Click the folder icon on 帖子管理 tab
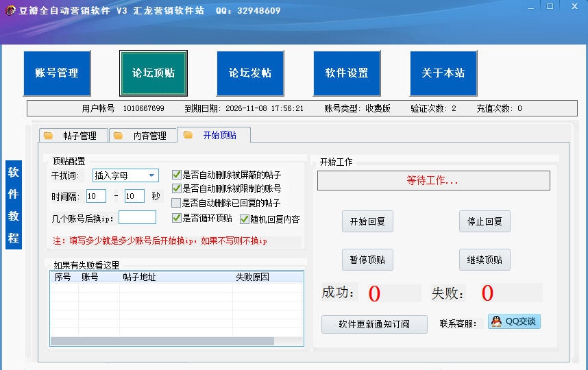 tap(48, 136)
